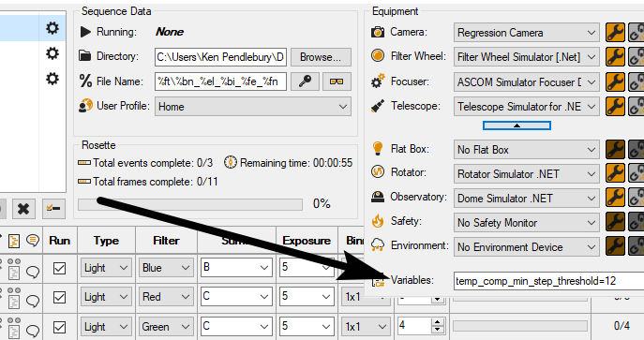Click the Variables text field
Viewport: 644px width, 340px height.
pyautogui.click(x=548, y=281)
